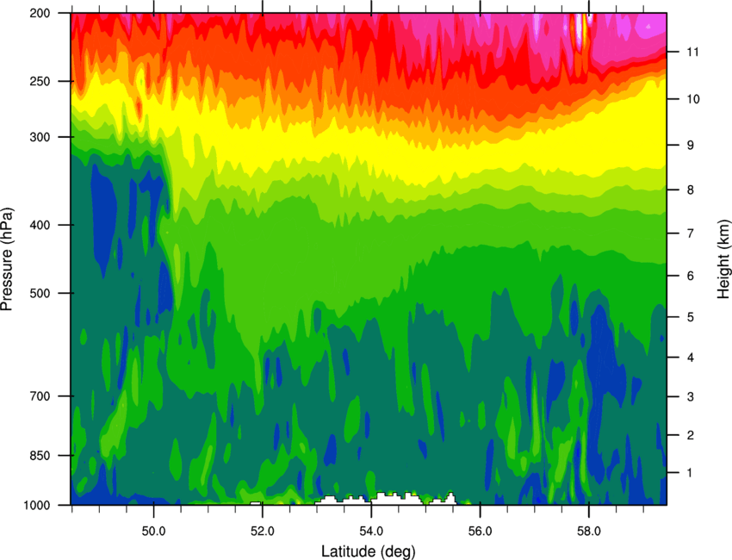The height and width of the screenshot is (560, 732).
Task: Click the 50.0 latitude tick label
Action: pos(154,531)
